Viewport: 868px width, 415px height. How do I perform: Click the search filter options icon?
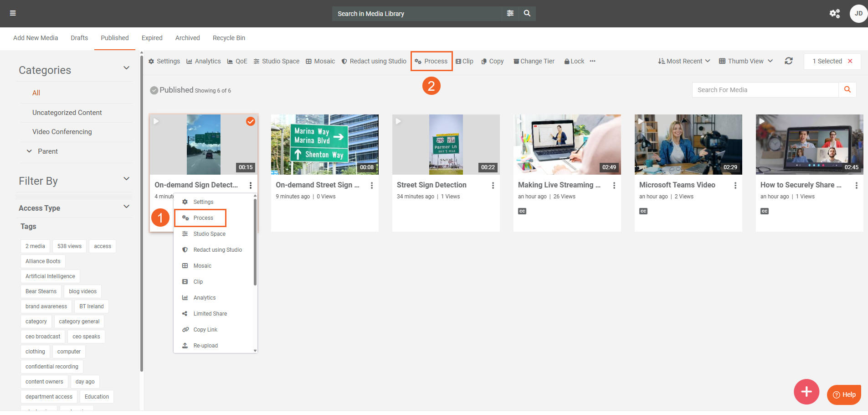[x=510, y=13]
